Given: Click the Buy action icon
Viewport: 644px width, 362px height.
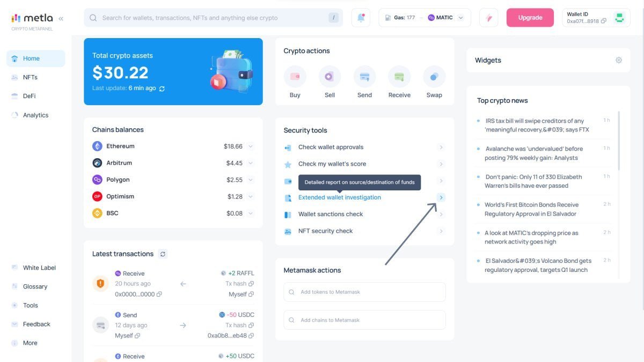Looking at the screenshot, I should point(295,77).
